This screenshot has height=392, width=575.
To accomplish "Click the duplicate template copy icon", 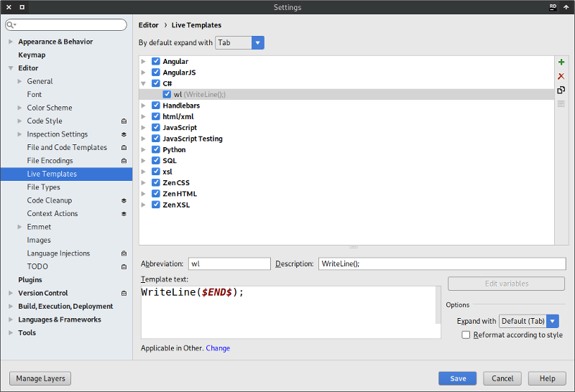I will click(561, 90).
